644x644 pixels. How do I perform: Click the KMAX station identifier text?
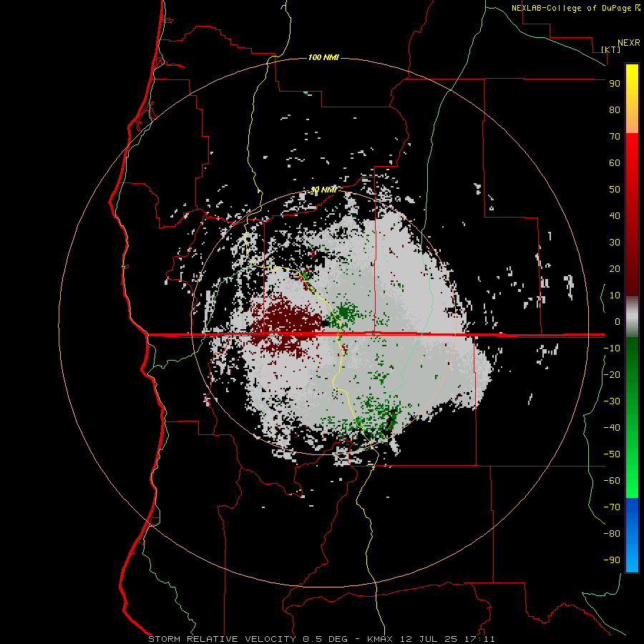(x=379, y=639)
